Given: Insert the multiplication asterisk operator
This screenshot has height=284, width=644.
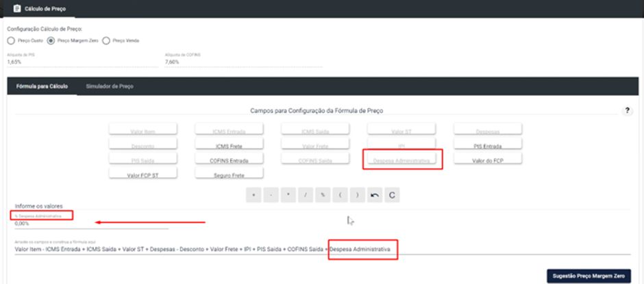Looking at the screenshot, I should pos(288,195).
